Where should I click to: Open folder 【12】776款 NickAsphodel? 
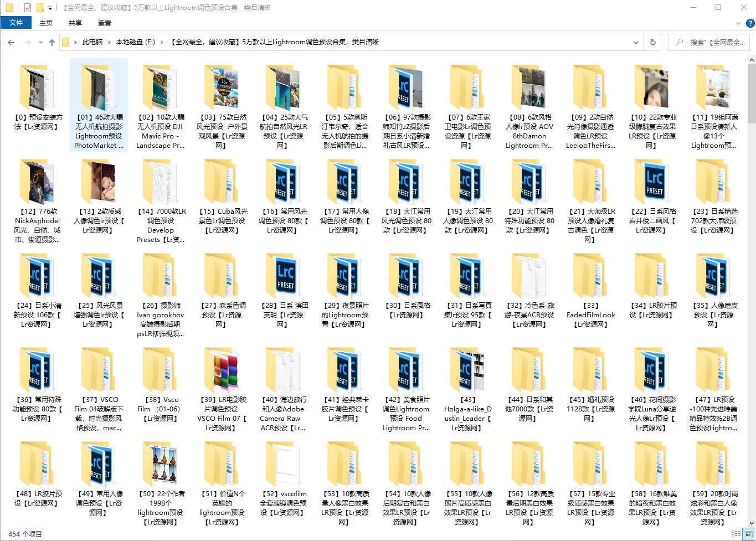point(38,199)
